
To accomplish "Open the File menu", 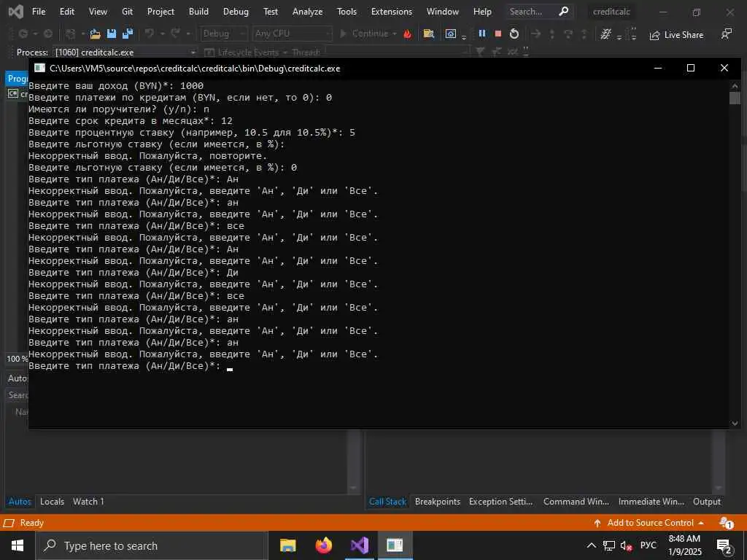I will (x=39, y=12).
